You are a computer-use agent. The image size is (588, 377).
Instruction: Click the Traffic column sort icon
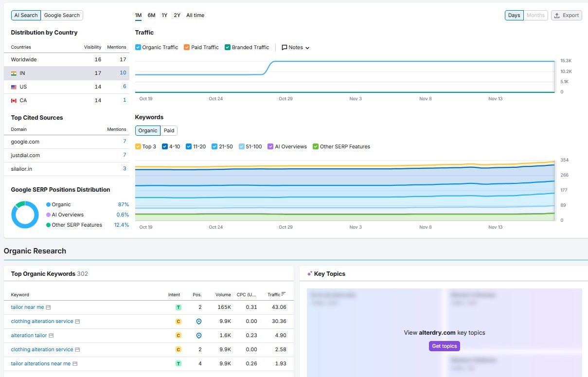(x=284, y=294)
